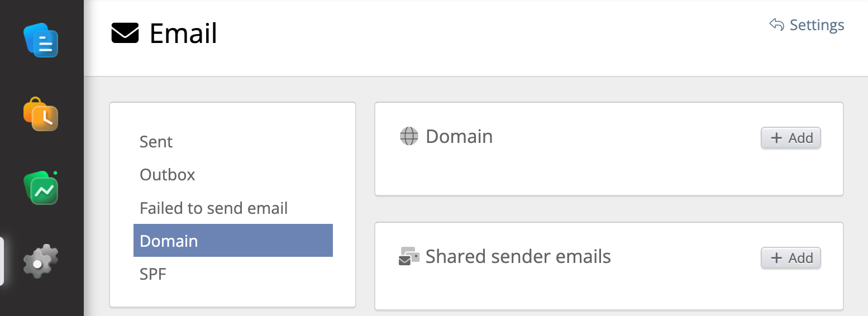Click the gear settings icon in sidebar
The width and height of the screenshot is (868, 316).
click(x=40, y=261)
